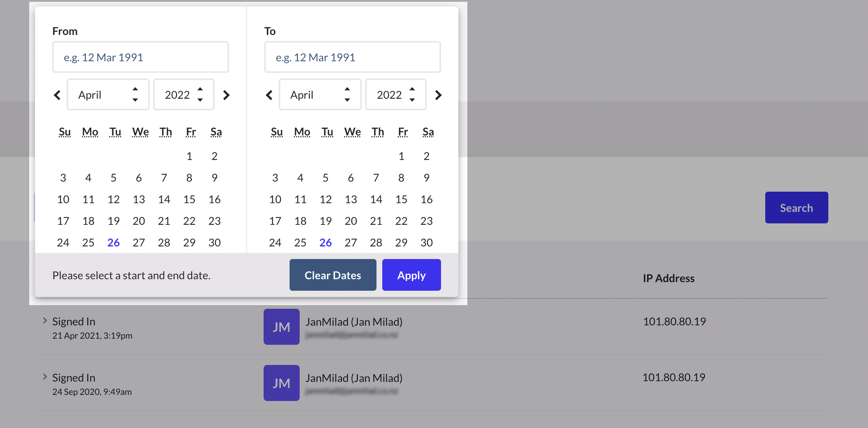Image resolution: width=868 pixels, height=428 pixels.
Task: Expand the 21 Apr 2021 Signed In entry
Action: 45,320
